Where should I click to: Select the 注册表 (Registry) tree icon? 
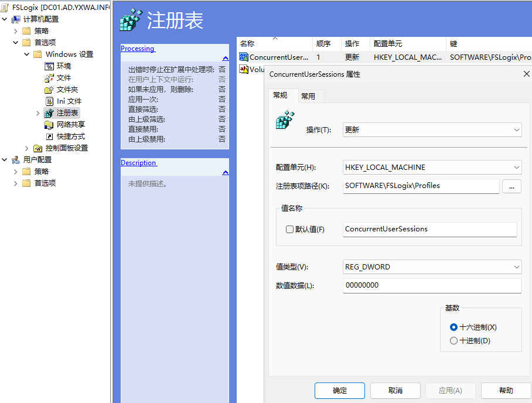click(50, 113)
